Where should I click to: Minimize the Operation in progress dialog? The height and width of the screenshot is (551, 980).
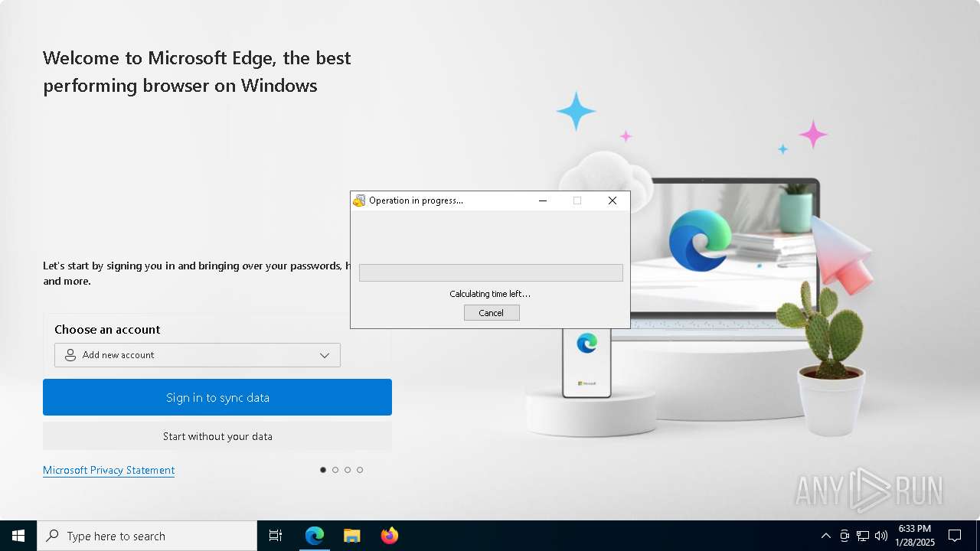click(543, 201)
